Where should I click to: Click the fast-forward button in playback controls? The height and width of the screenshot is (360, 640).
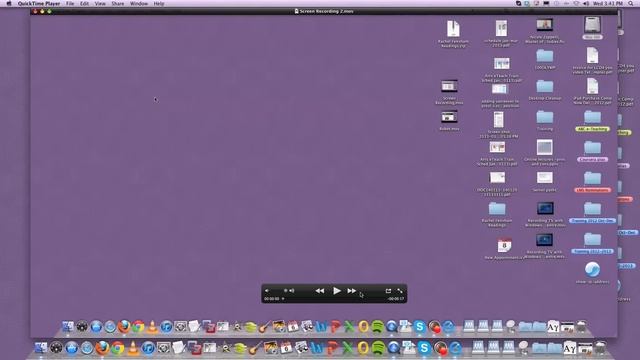click(352, 291)
